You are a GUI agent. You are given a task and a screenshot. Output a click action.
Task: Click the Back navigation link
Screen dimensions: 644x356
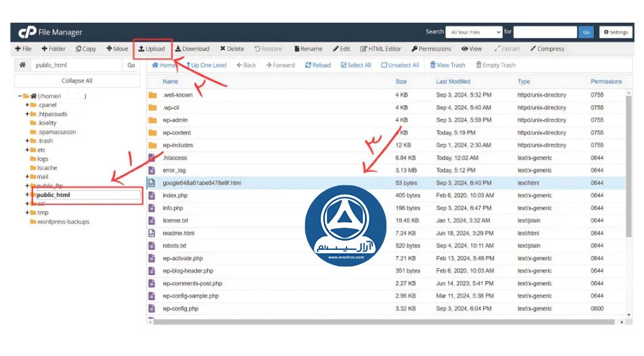[x=246, y=65]
